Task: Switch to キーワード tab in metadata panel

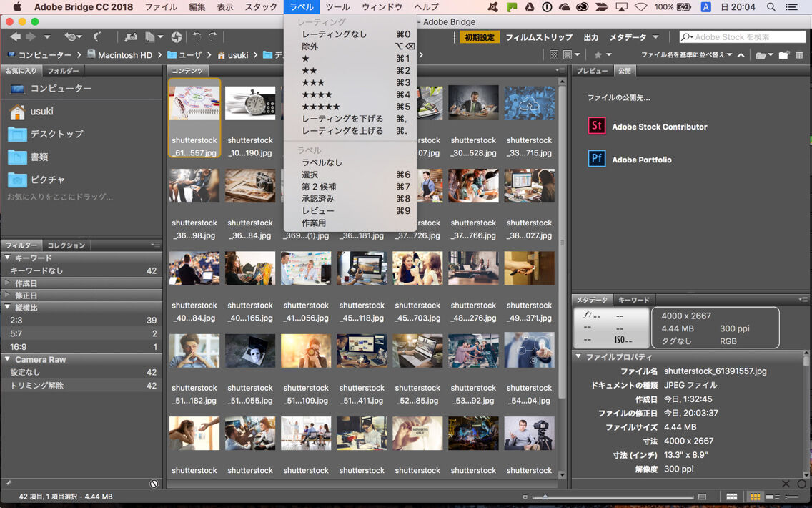Action: tap(634, 300)
